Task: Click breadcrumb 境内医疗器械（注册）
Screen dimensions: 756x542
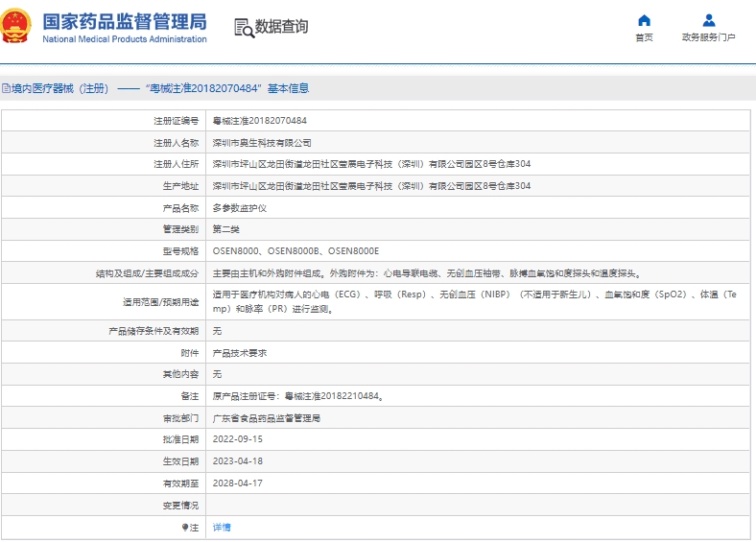Action: [60, 88]
